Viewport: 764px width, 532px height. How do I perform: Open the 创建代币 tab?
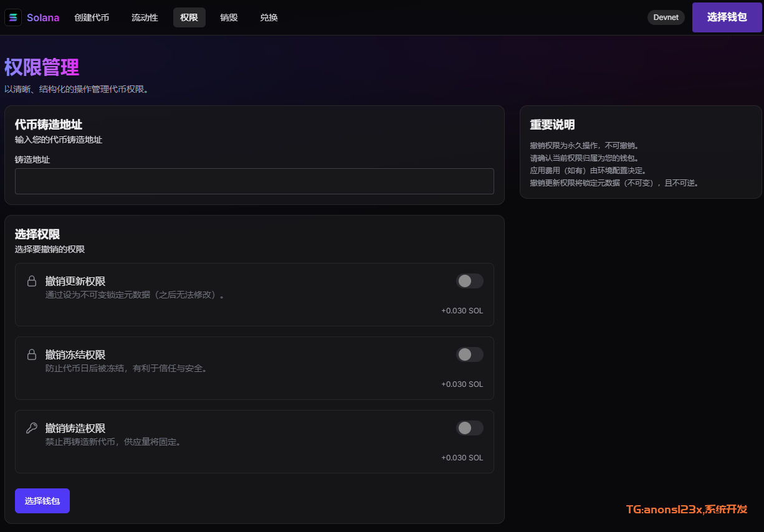92,17
